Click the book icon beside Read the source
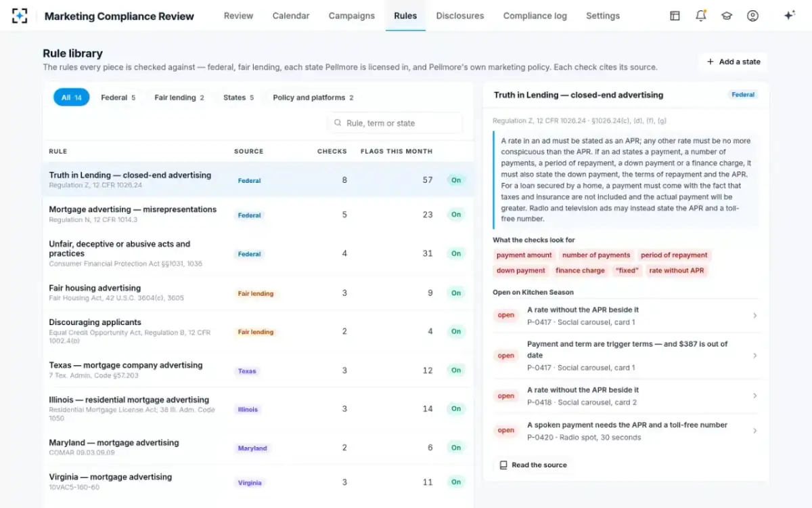This screenshot has height=508, width=812. coord(503,465)
